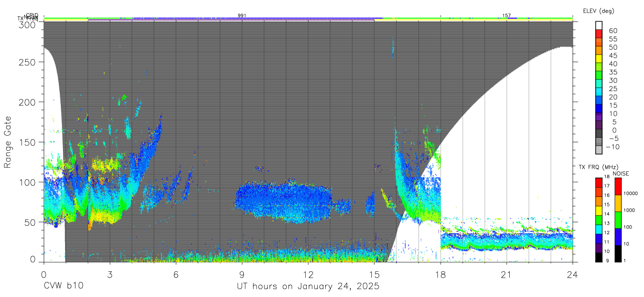Click the red 17–18 MHz TX FRQ segment

[x=599, y=182]
